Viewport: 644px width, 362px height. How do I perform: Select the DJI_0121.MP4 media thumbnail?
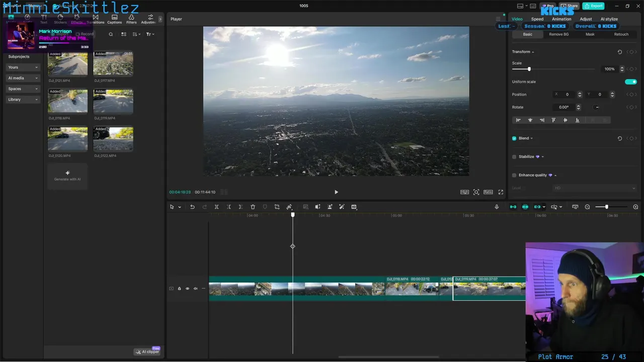[67, 63]
